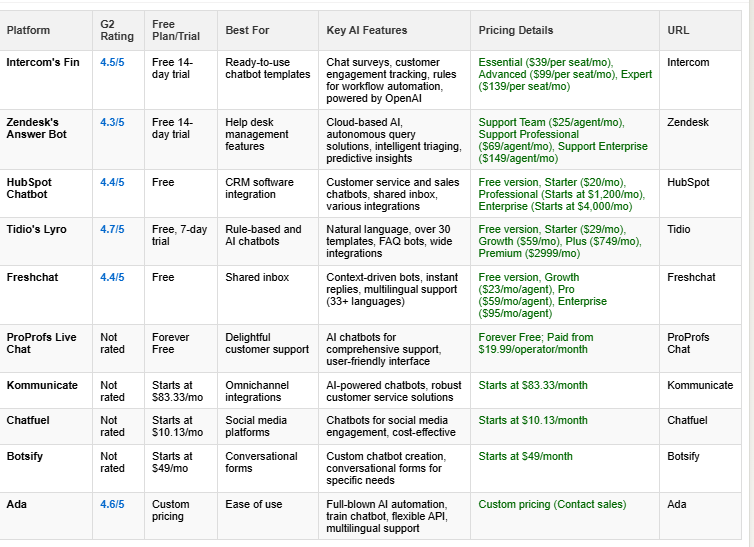The width and height of the screenshot is (754, 547).
Task: Click the Free Plan/Trial column header
Action: pyautogui.click(x=176, y=30)
